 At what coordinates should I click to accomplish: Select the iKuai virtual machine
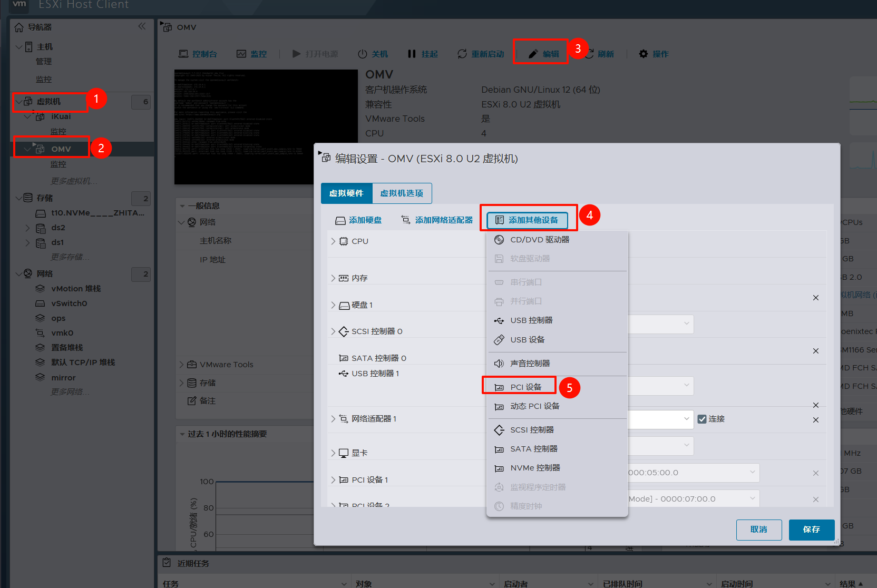[x=61, y=116]
